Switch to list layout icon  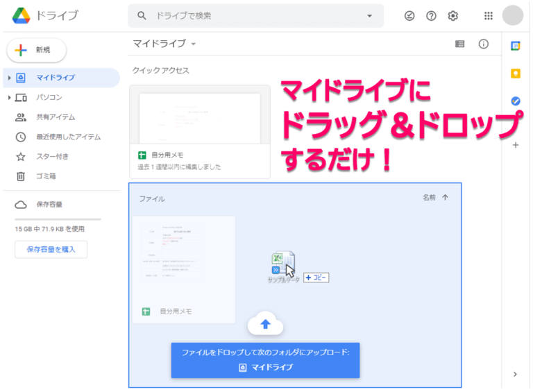(x=460, y=44)
